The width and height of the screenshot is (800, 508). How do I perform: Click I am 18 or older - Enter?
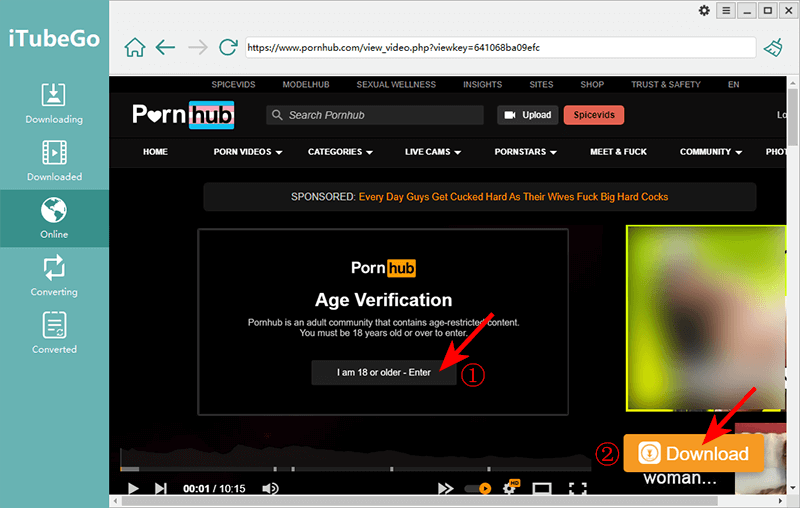(384, 373)
